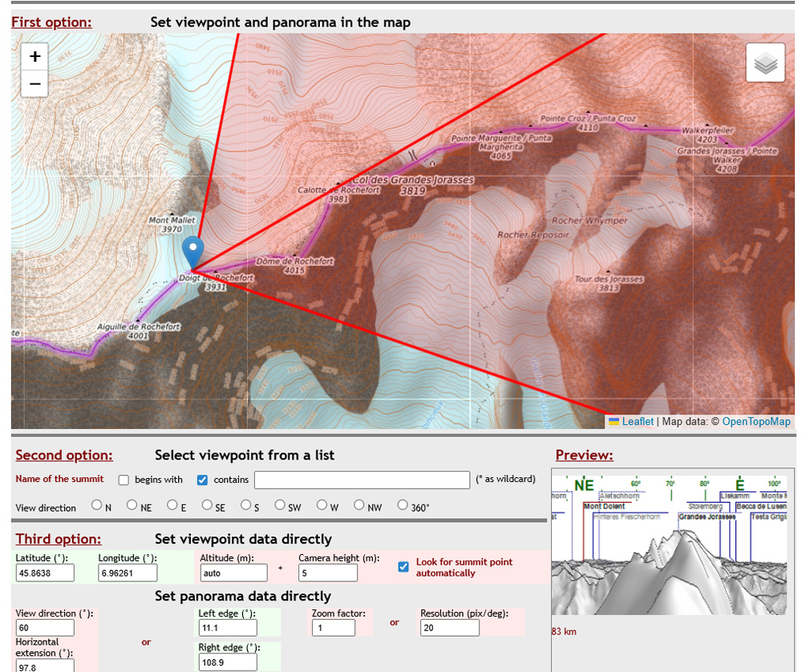The height and width of the screenshot is (672, 802).
Task: Select the NE view direction radio
Action: (x=132, y=505)
